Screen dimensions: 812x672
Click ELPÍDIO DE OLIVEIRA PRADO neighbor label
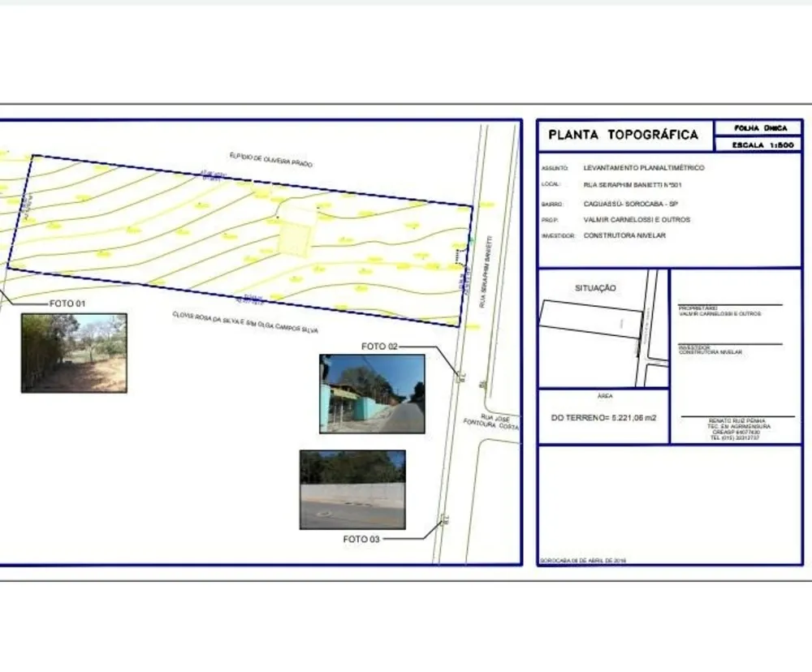pyautogui.click(x=271, y=160)
